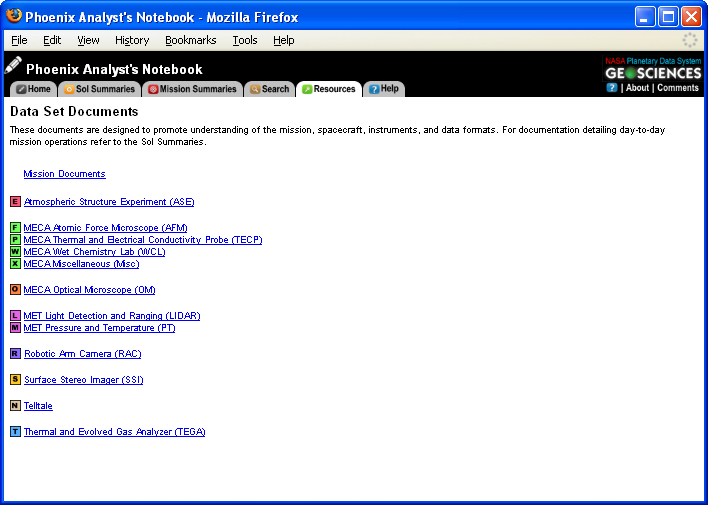Image resolution: width=708 pixels, height=505 pixels.
Task: Click the purple R icon for Robotic Arm Camera
Action: tap(15, 353)
